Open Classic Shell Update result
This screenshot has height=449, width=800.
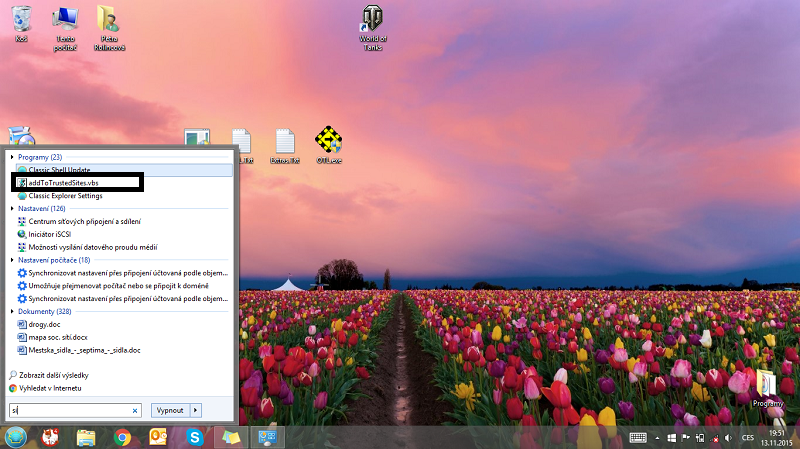tap(123, 170)
